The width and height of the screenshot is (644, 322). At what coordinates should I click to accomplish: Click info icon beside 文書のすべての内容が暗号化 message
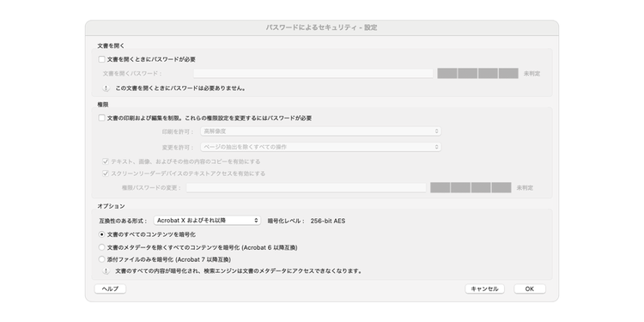pos(106,271)
